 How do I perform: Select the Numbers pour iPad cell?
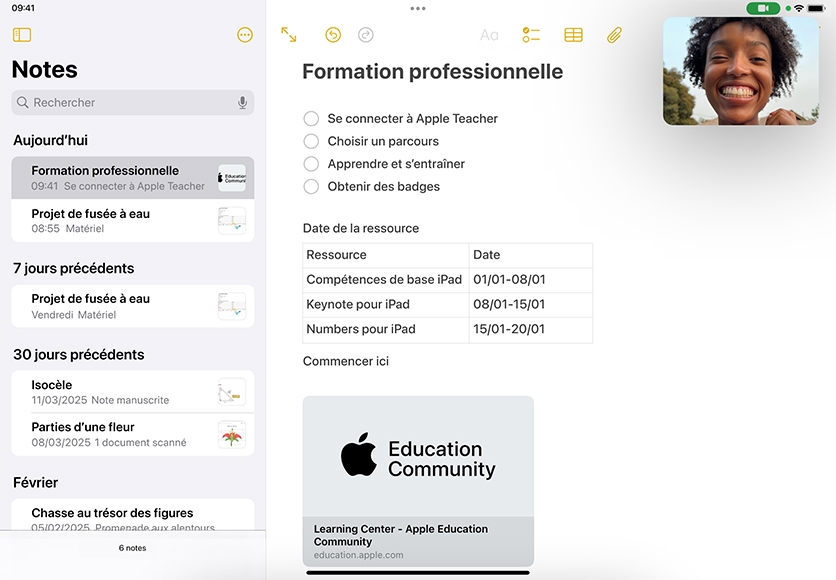[x=385, y=329]
